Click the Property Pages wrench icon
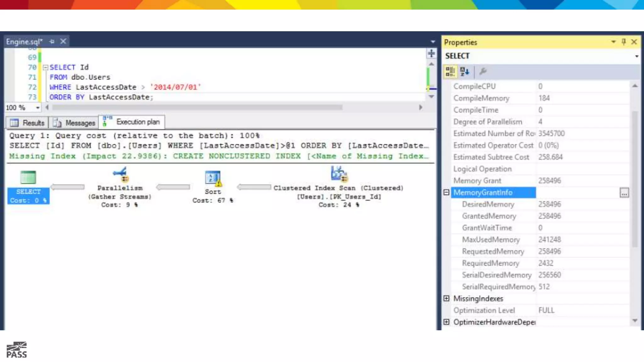The width and height of the screenshot is (644, 362). 483,72
